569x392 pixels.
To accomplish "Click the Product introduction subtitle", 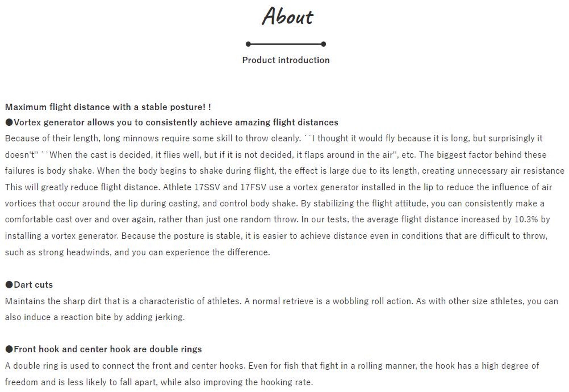I will pyautogui.click(x=286, y=60).
